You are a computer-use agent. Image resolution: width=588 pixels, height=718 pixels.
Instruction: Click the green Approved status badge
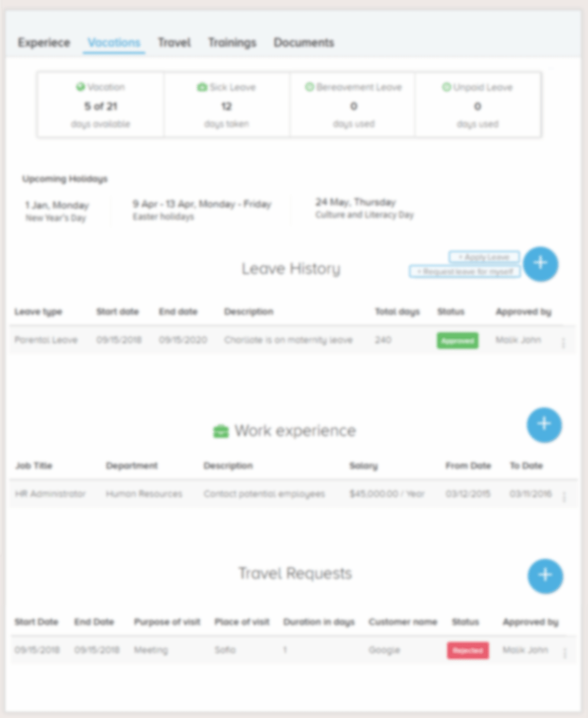point(457,341)
